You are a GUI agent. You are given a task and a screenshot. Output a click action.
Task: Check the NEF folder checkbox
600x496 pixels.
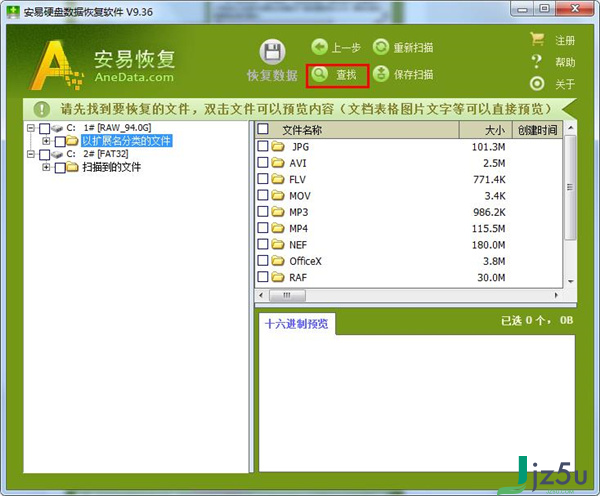coord(263,244)
